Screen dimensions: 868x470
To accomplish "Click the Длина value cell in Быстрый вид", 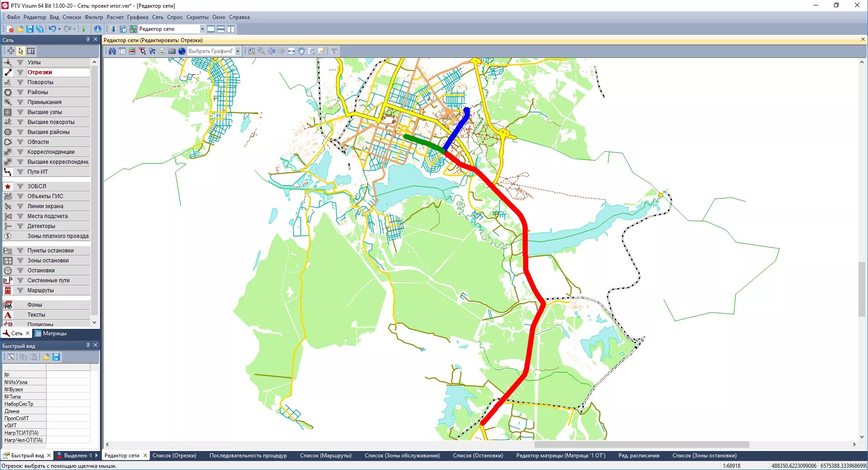I will coord(68,411).
